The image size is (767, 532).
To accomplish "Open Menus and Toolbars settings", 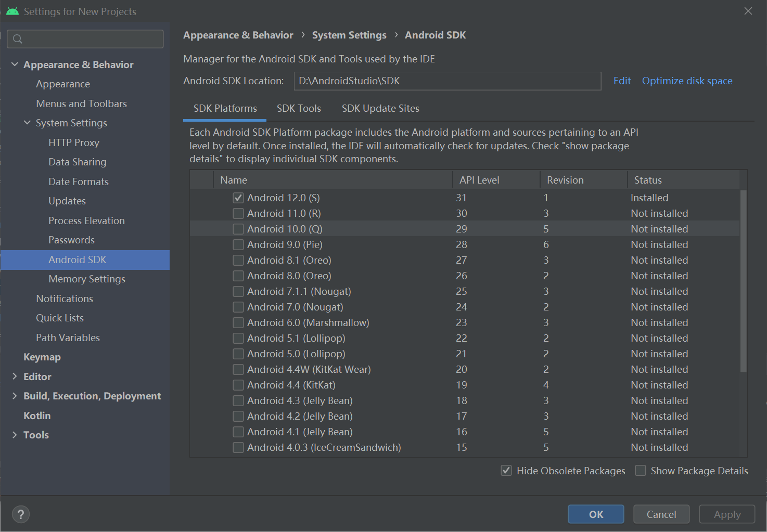I will 81,103.
